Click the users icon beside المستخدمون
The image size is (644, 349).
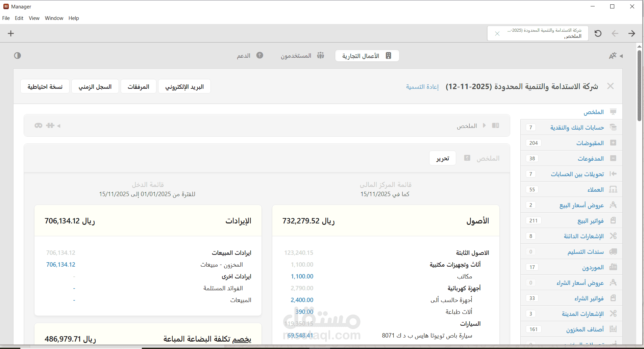pos(321,55)
